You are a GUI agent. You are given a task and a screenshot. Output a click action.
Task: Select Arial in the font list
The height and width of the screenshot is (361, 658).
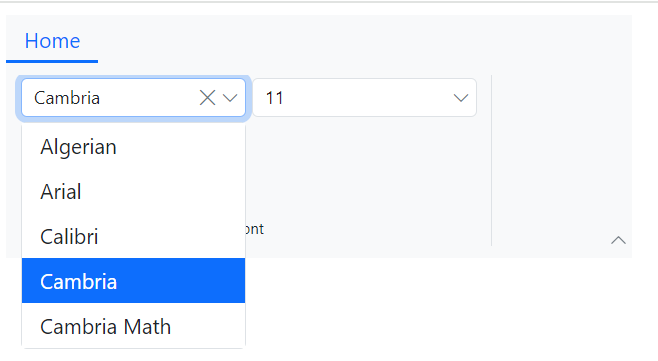(x=133, y=192)
